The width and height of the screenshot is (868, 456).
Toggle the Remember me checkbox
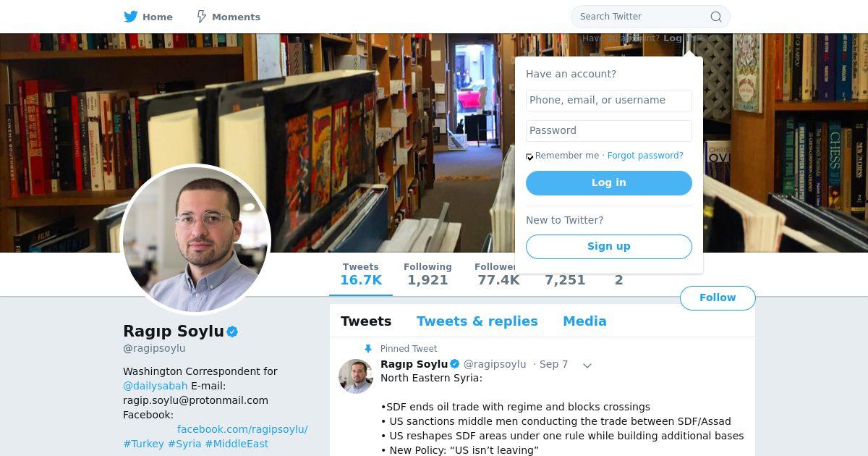[529, 156]
